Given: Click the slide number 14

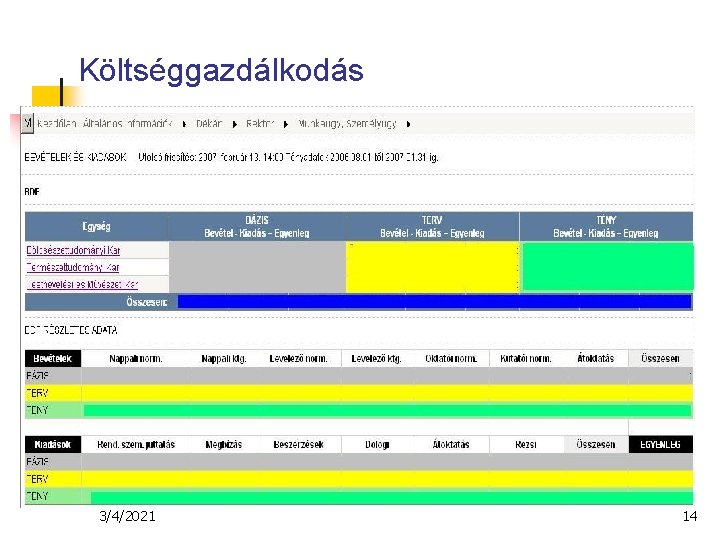Looking at the screenshot, I should point(690,517).
